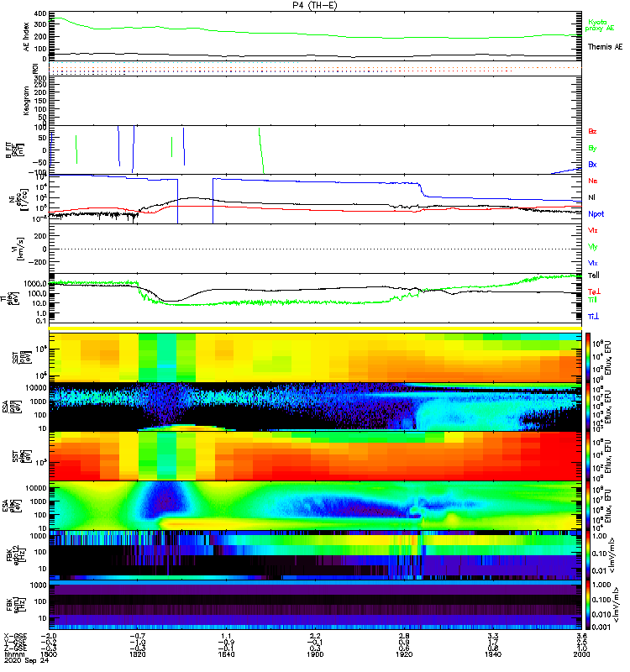Click the color bar beside SST elec panel
The width and height of the screenshot is (630, 672).
pos(588,456)
